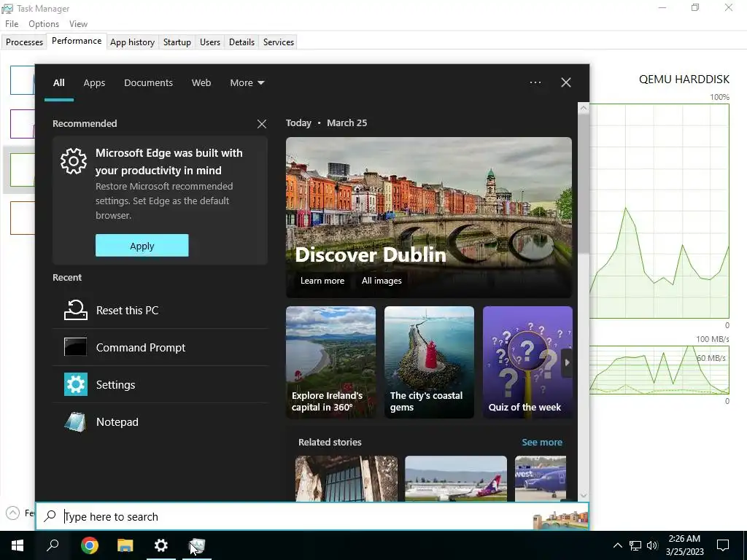Click Learn more on Discover Dublin
This screenshot has width=747, height=560.
click(322, 281)
